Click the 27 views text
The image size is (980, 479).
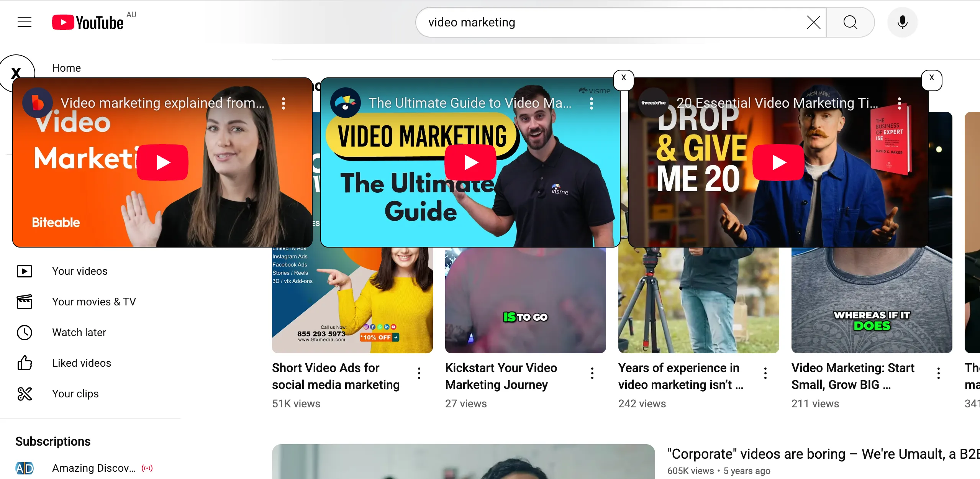(466, 404)
